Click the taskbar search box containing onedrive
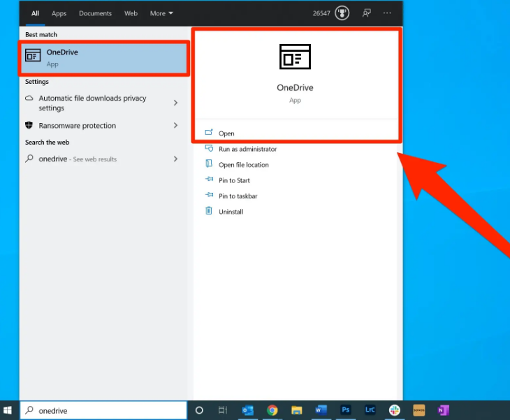Image resolution: width=510 pixels, height=420 pixels. pos(103,410)
